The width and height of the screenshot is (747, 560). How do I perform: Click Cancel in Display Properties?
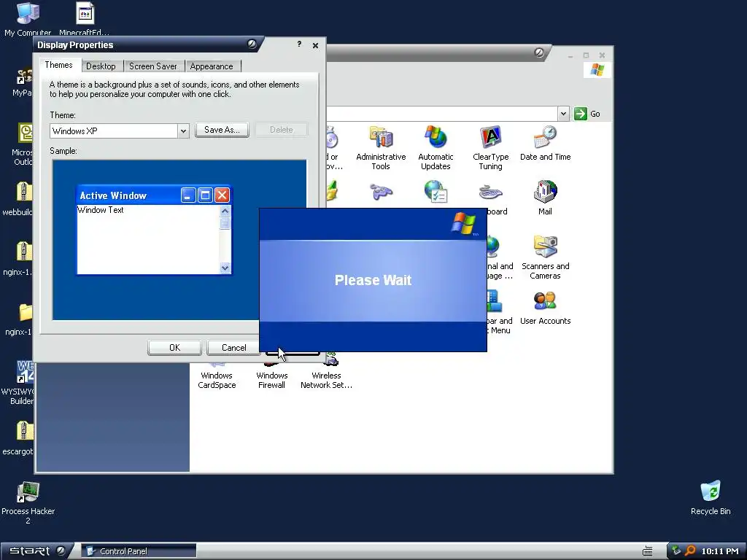[x=233, y=348]
